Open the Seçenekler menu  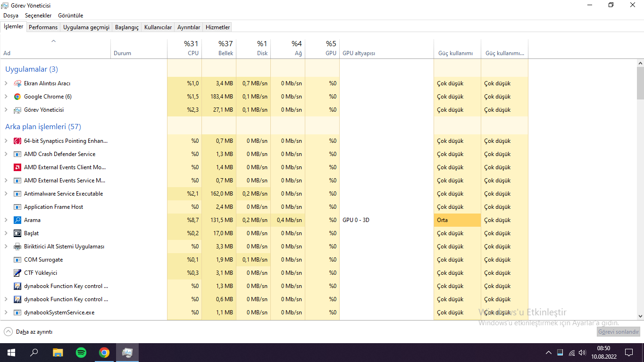pos(38,16)
